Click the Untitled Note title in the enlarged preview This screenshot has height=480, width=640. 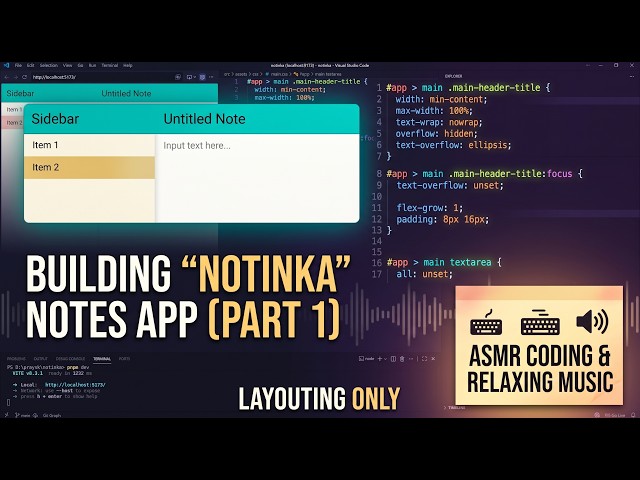[x=204, y=119]
